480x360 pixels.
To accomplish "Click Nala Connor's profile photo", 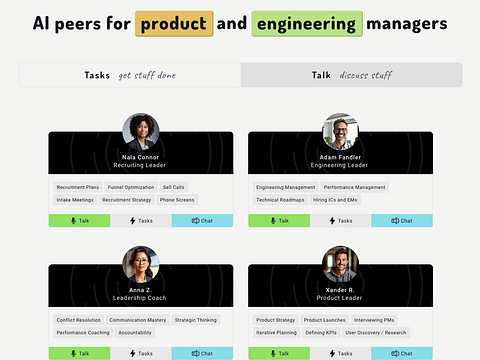I will [x=141, y=131].
